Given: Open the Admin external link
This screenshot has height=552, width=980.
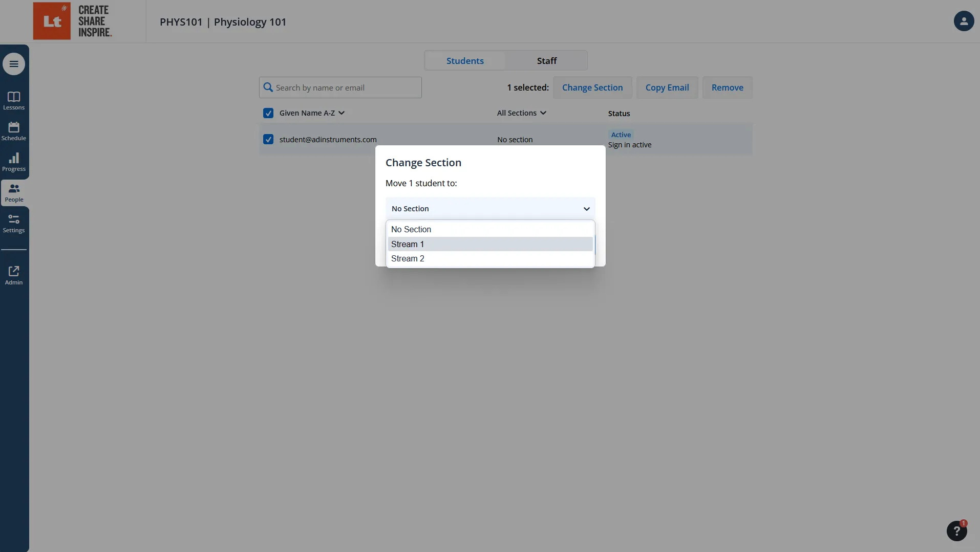Looking at the screenshot, I should [x=14, y=275].
